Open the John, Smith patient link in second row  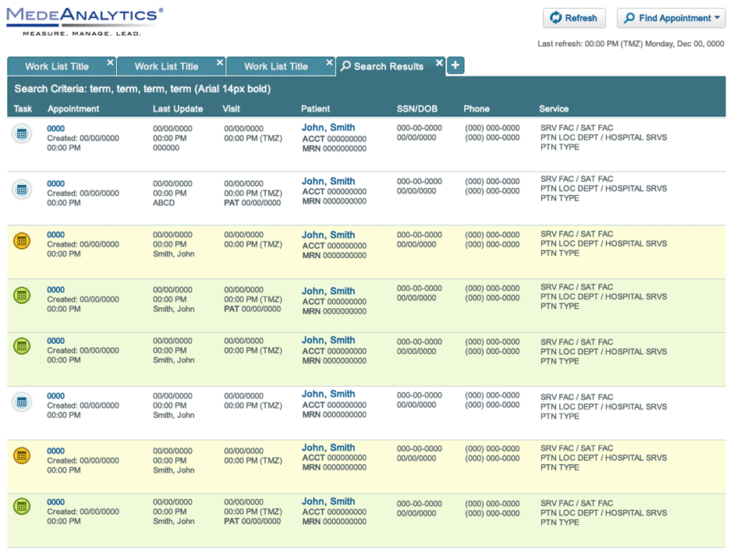[x=328, y=182]
